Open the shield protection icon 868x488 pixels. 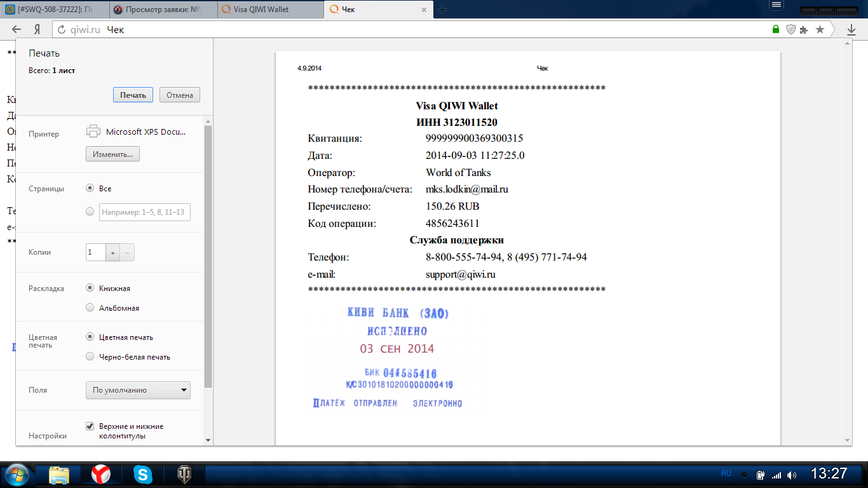(791, 29)
